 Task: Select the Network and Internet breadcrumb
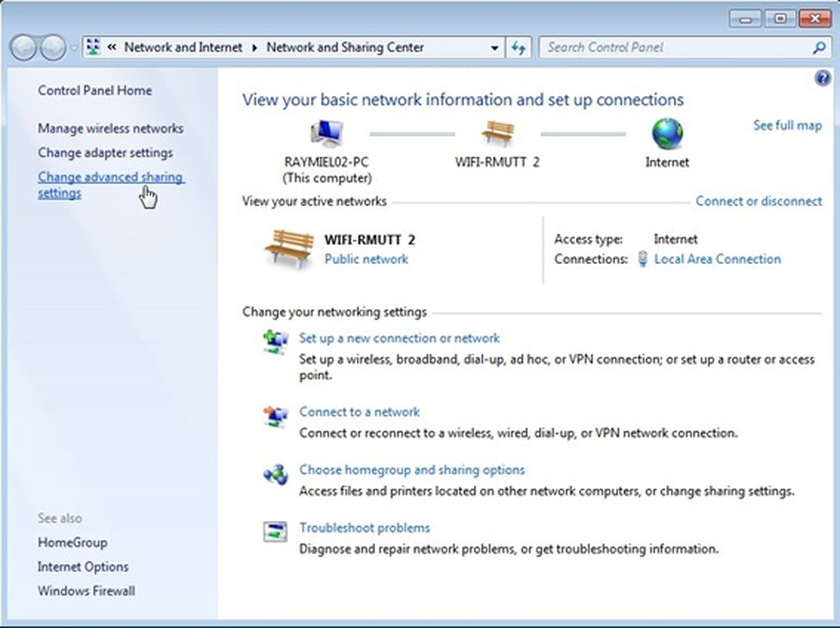[x=183, y=48]
